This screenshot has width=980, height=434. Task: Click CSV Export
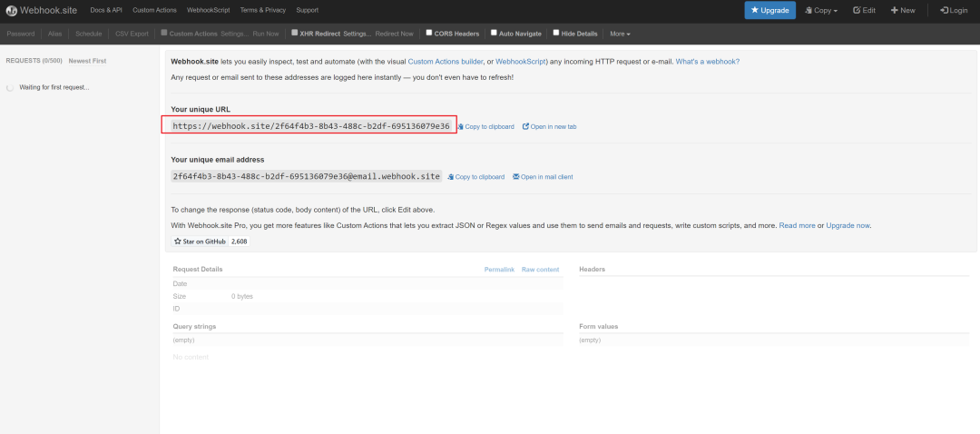[132, 34]
